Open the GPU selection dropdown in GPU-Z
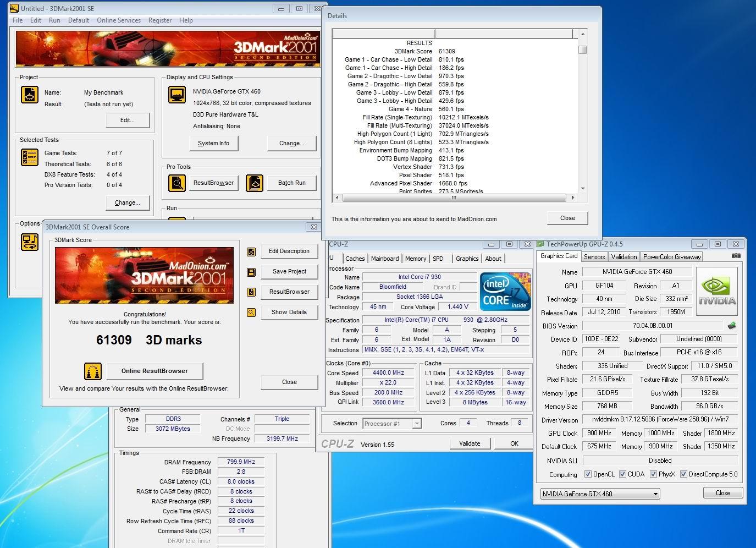The width and height of the screenshot is (756, 548). tap(600, 494)
